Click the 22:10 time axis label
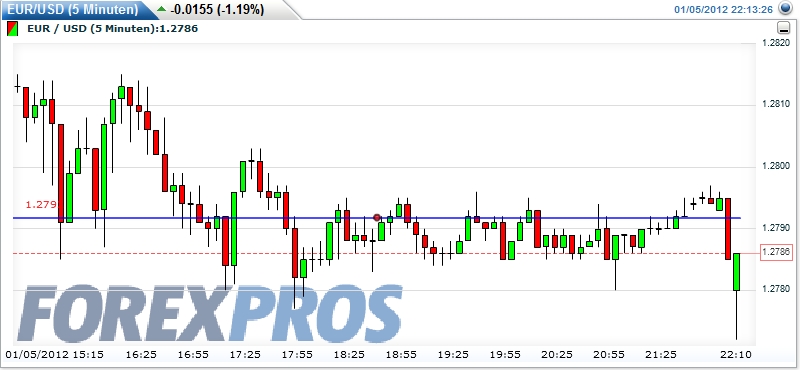This screenshot has height=370, width=803. tap(735, 355)
